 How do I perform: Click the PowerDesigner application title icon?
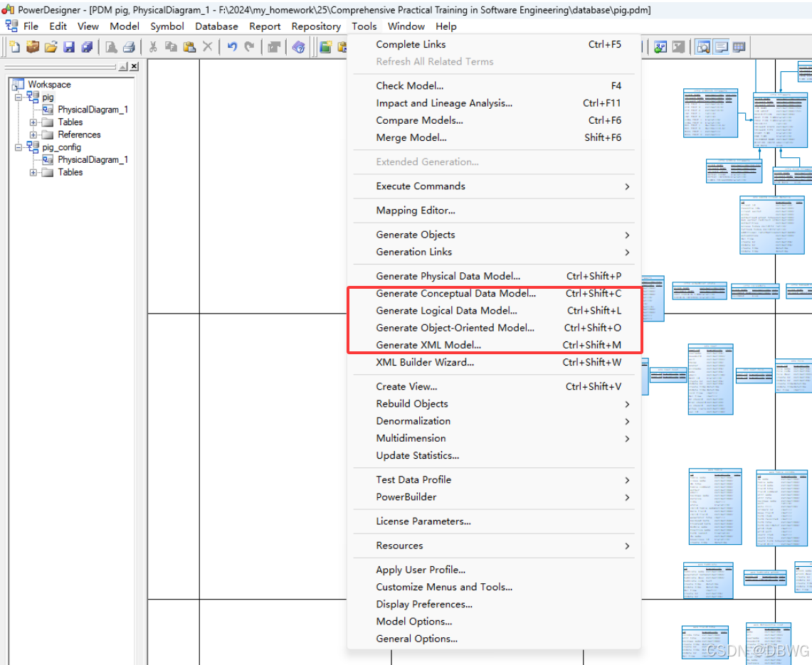click(x=8, y=9)
